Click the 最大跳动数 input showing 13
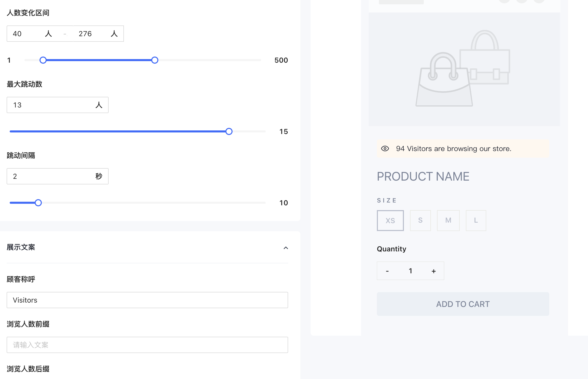 [51, 105]
